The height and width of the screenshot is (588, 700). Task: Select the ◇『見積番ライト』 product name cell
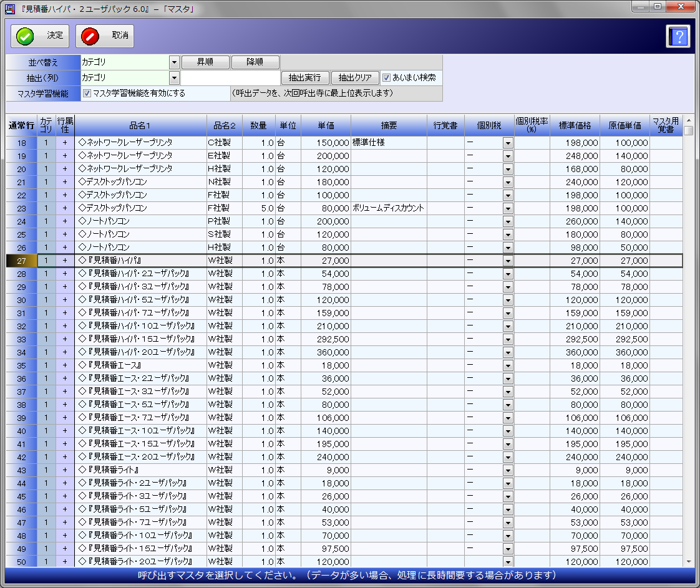[x=140, y=470]
